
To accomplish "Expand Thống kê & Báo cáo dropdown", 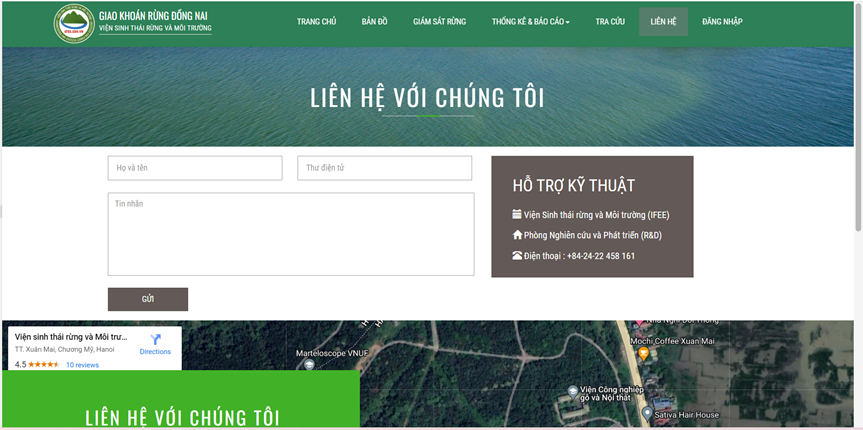I will (x=531, y=22).
